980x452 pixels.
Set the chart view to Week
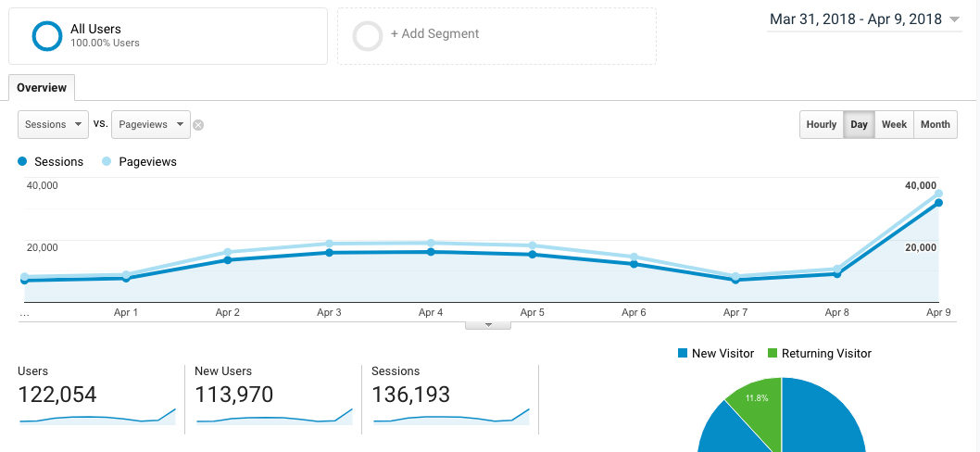[x=894, y=125]
